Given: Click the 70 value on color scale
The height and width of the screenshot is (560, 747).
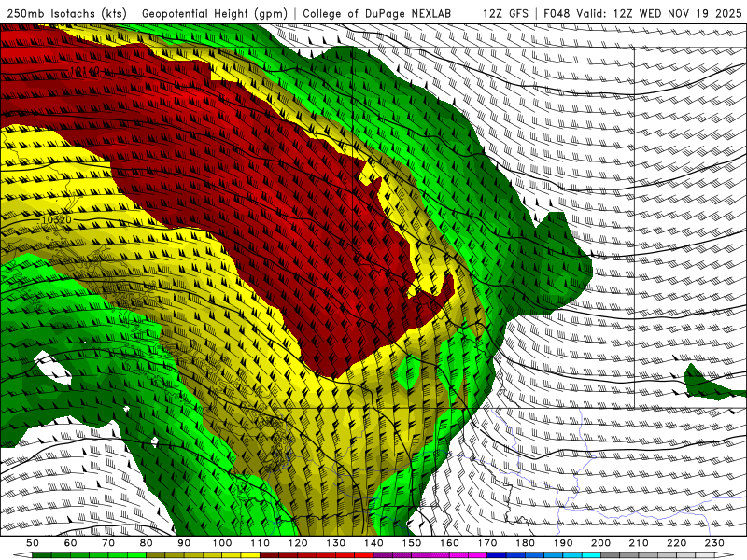Looking at the screenshot, I should coord(108,543).
